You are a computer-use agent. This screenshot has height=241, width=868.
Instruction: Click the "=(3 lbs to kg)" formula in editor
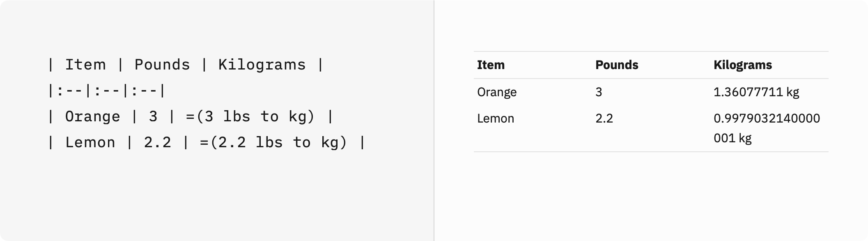(250, 117)
